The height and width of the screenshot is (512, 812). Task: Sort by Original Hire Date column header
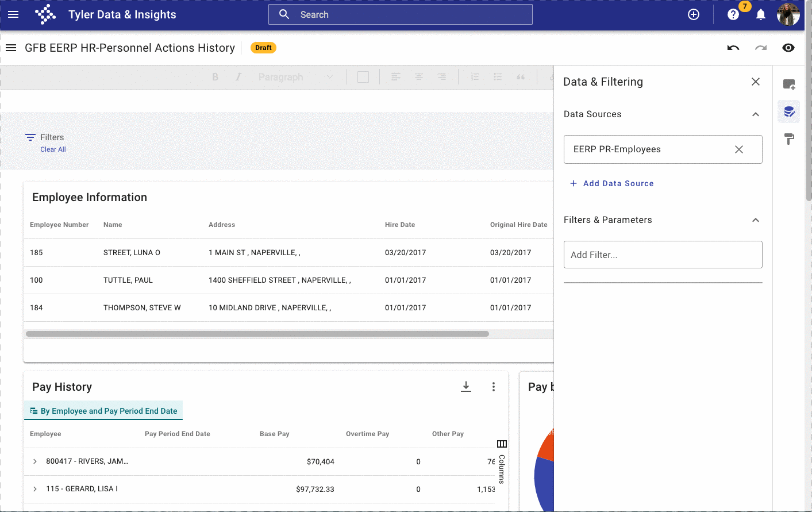(518, 225)
